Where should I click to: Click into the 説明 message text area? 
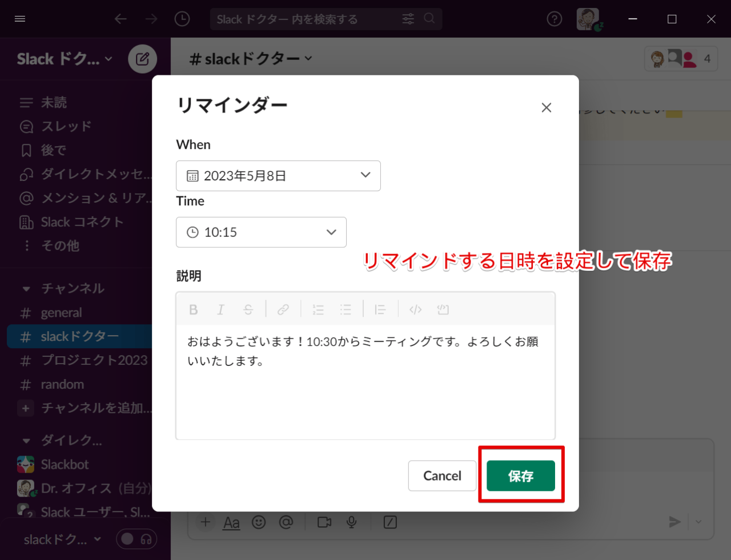tap(365, 381)
